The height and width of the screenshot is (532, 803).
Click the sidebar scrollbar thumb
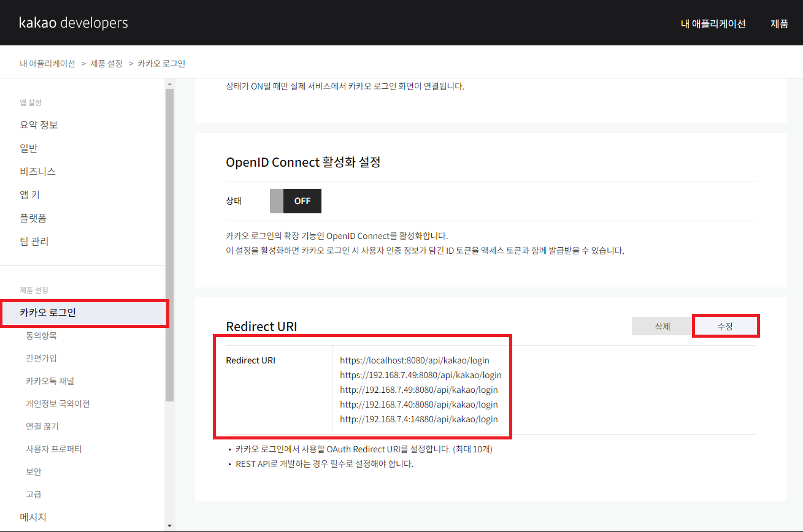[x=169, y=245]
